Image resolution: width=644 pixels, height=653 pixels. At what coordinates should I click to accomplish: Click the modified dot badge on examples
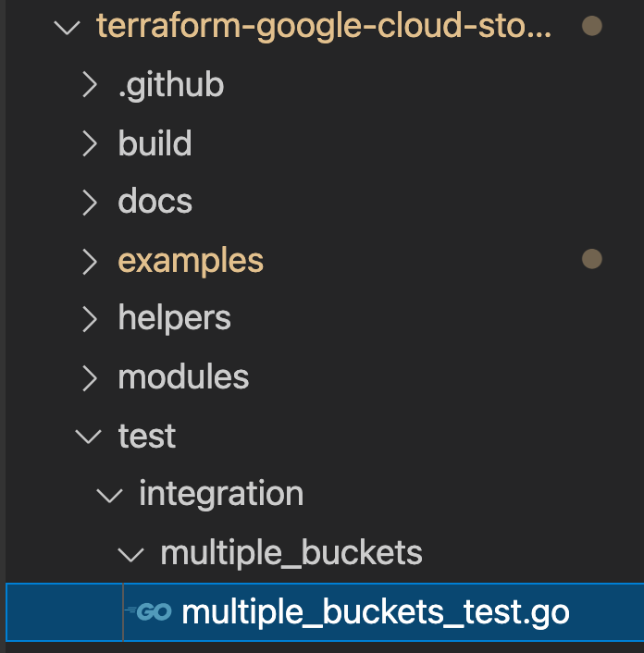click(x=591, y=260)
